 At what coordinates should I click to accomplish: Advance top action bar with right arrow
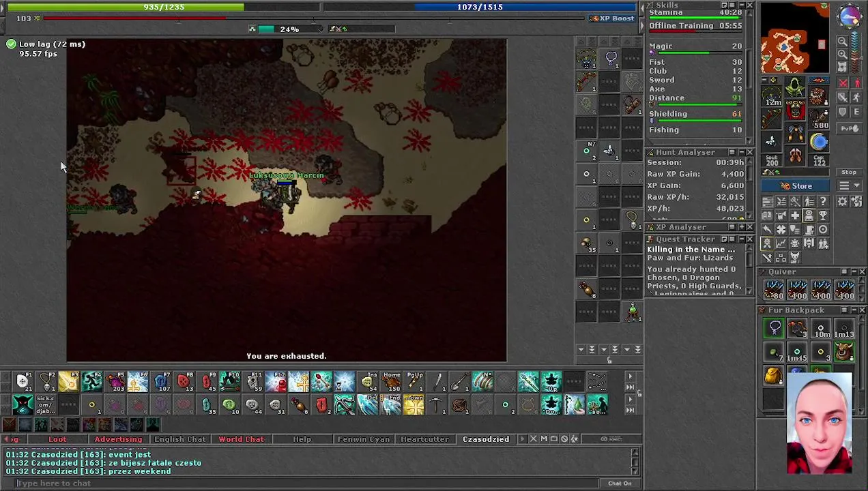[x=630, y=376]
